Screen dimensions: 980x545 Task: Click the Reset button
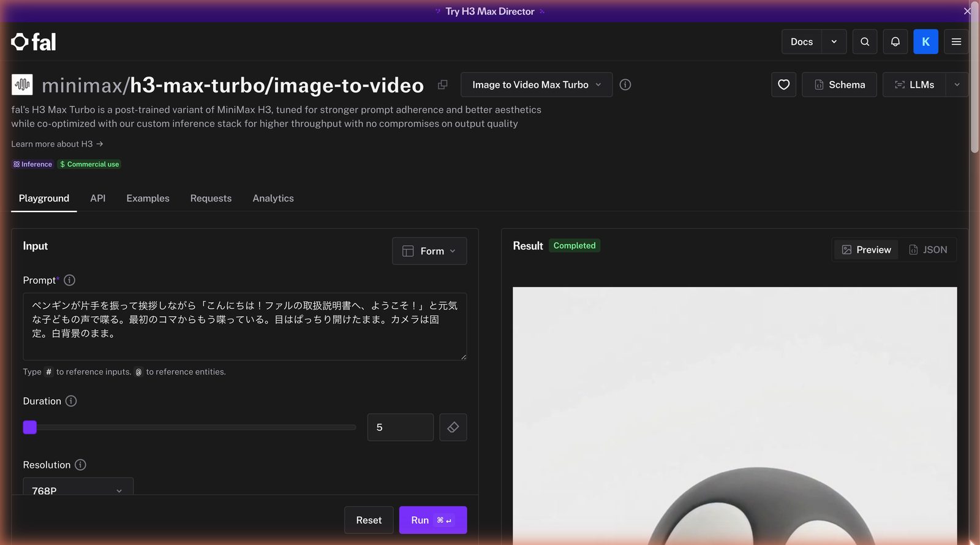369,520
